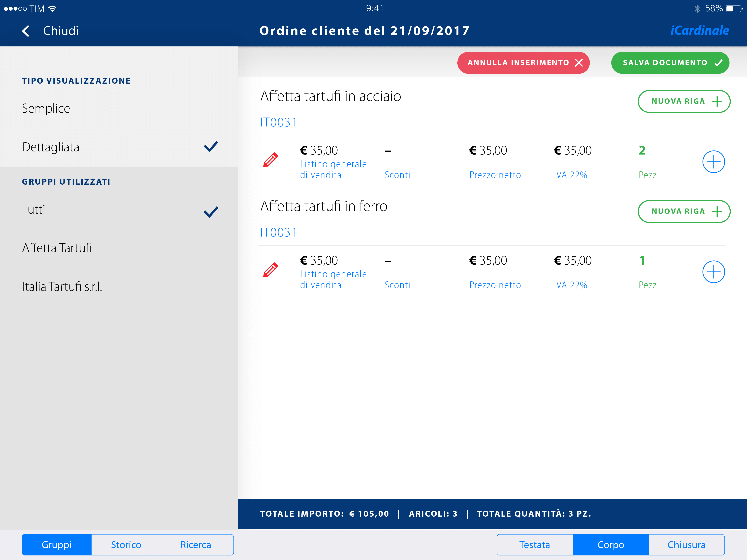The height and width of the screenshot is (560, 747).
Task: Switch to the Storico tab
Action: tap(126, 545)
